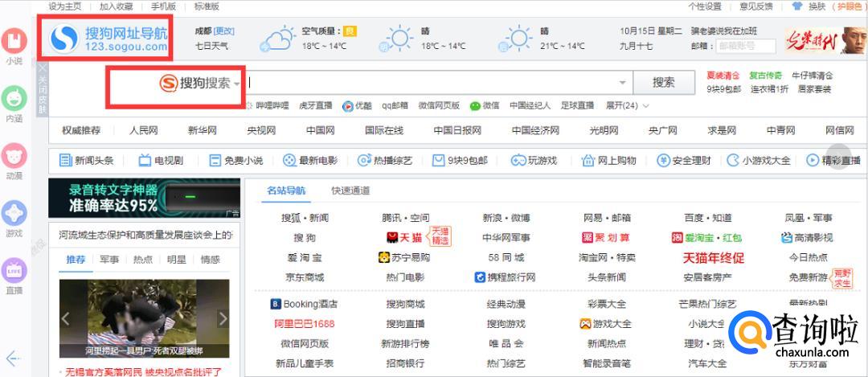Open 新华网 recommended site

(202, 131)
